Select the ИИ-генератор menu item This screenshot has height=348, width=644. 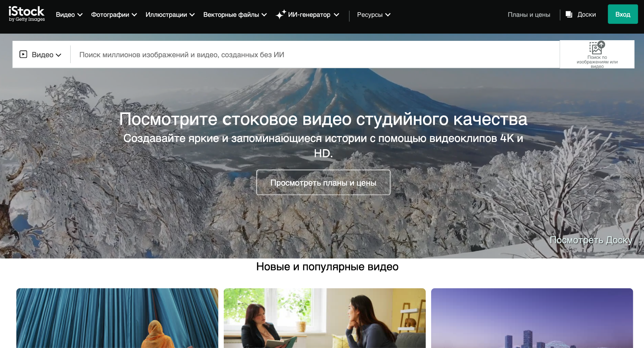click(308, 14)
